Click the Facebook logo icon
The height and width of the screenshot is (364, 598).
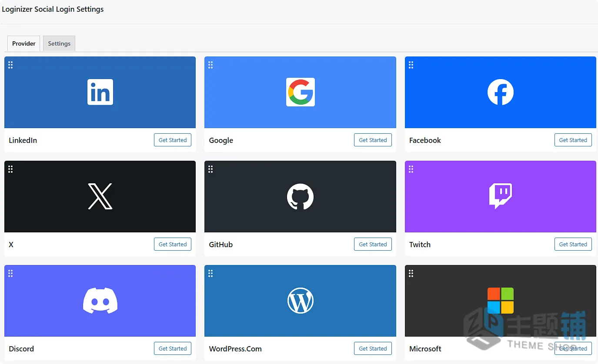pos(500,92)
